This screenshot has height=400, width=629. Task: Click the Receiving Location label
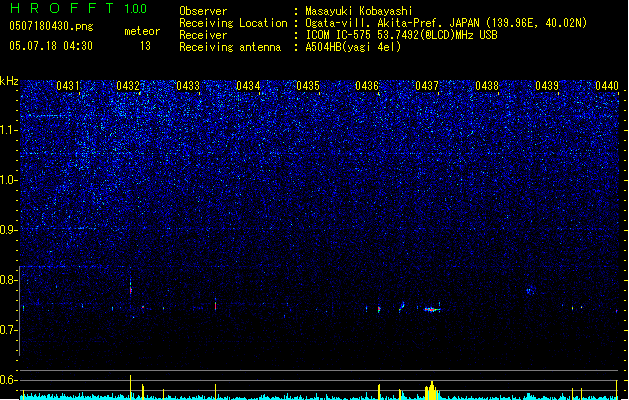pos(233,23)
